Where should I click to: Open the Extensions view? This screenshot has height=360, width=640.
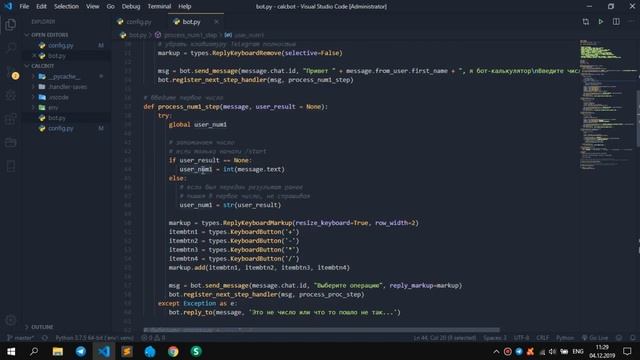[11, 119]
